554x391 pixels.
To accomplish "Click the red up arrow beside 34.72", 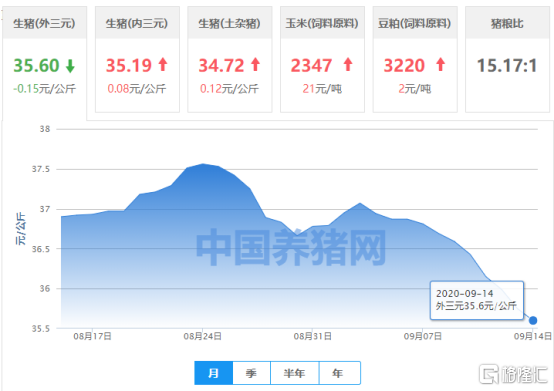I will [x=255, y=65].
